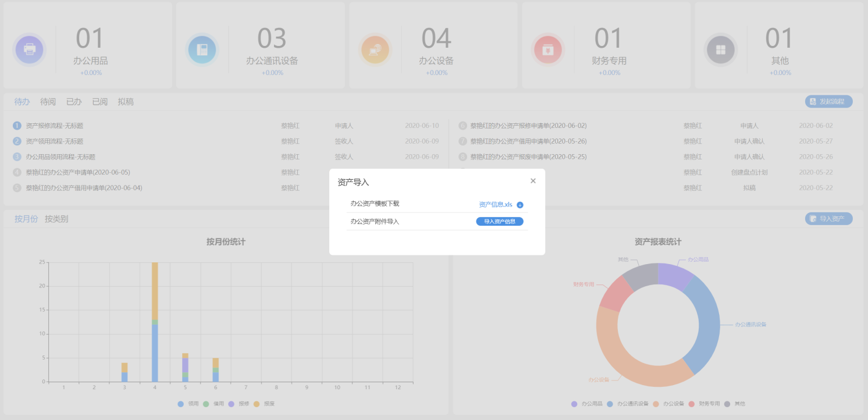Screen dimensions: 868x420
Task: Open the 财务专用 card icon
Action: (x=548, y=49)
